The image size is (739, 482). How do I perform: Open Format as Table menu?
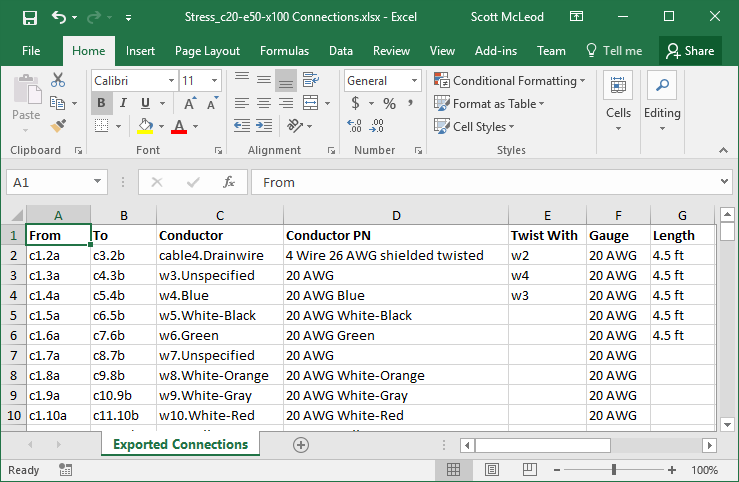coord(489,103)
